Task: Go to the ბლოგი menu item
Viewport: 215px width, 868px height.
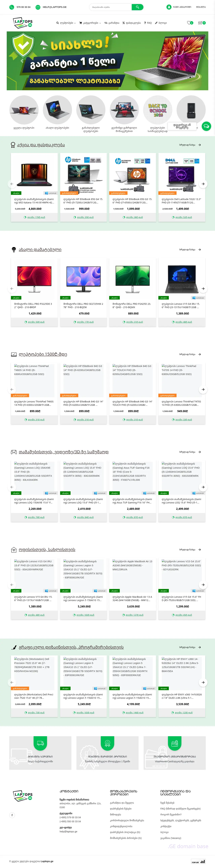Action: [x=161, y=23]
